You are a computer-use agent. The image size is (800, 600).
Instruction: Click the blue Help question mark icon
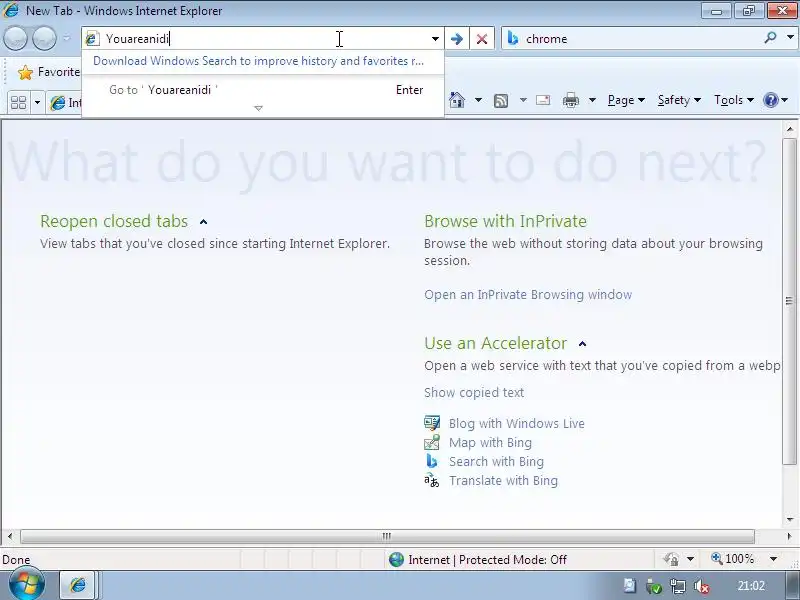(x=770, y=100)
